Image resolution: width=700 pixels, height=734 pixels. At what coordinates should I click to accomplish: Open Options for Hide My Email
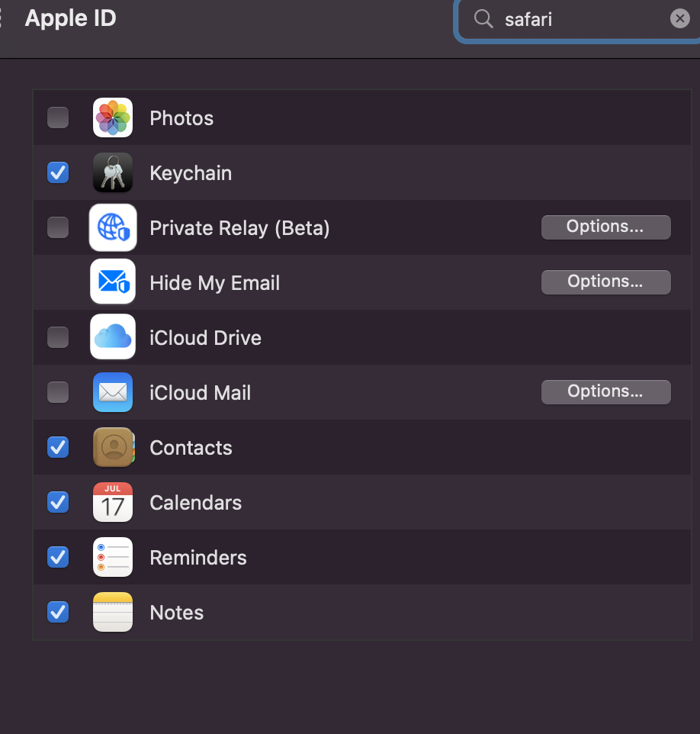(x=606, y=282)
